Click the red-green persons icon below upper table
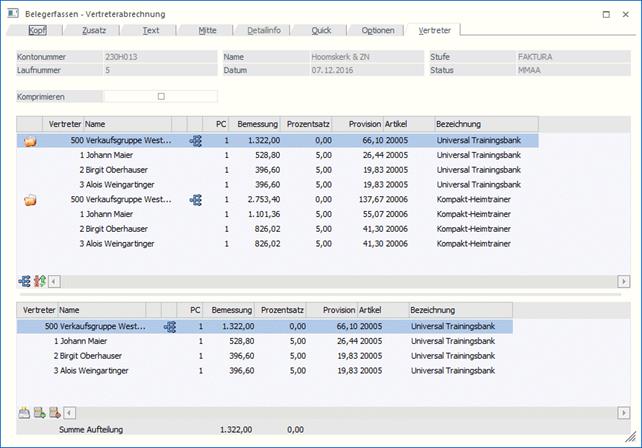 click(39, 282)
